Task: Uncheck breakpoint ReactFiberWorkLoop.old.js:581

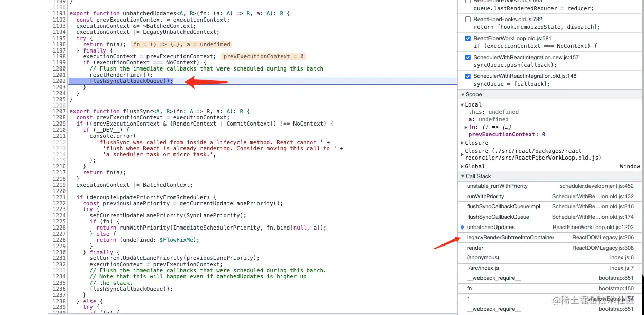Action: 468,38
